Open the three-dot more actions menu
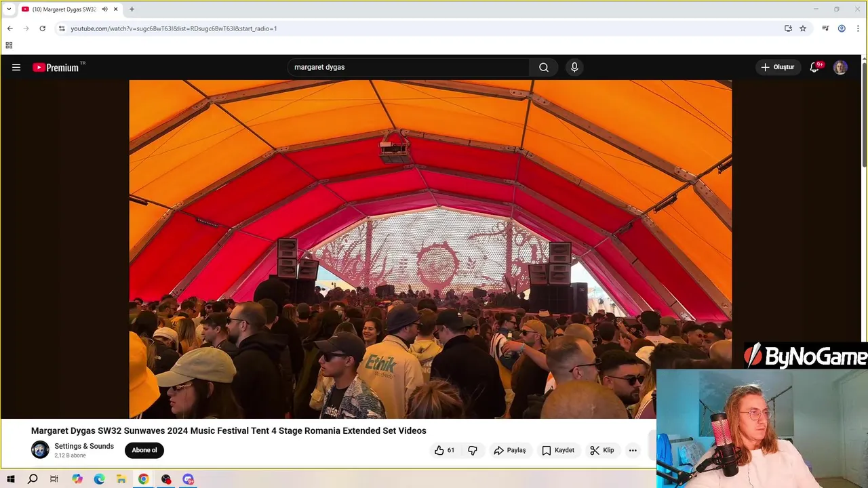This screenshot has width=868, height=488. 633,450
